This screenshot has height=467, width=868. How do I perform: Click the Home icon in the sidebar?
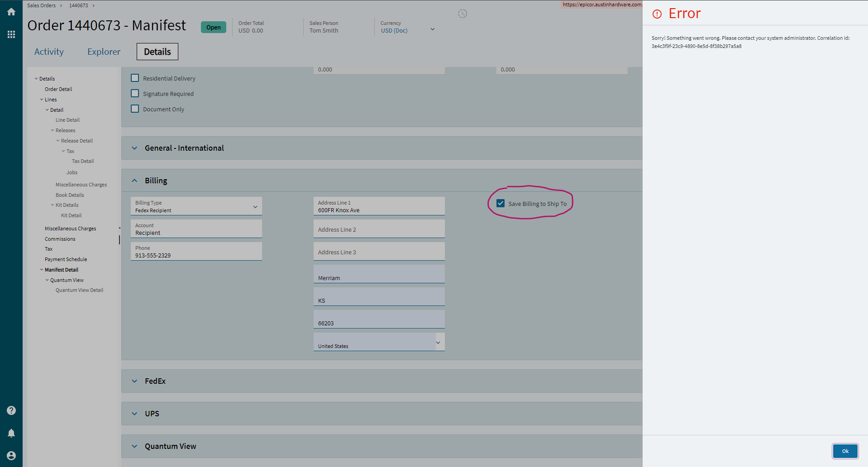pos(11,11)
